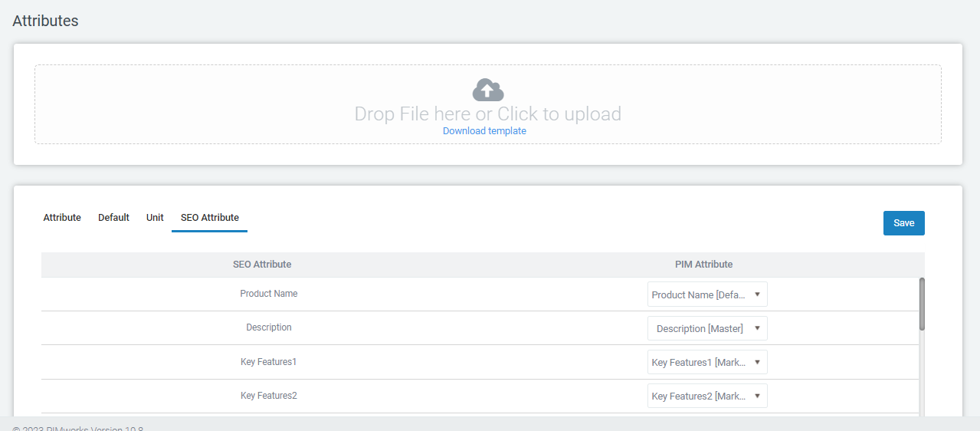Expand the Key Features2 PIM attribute dropdown
The height and width of the screenshot is (431, 980).
coord(707,396)
